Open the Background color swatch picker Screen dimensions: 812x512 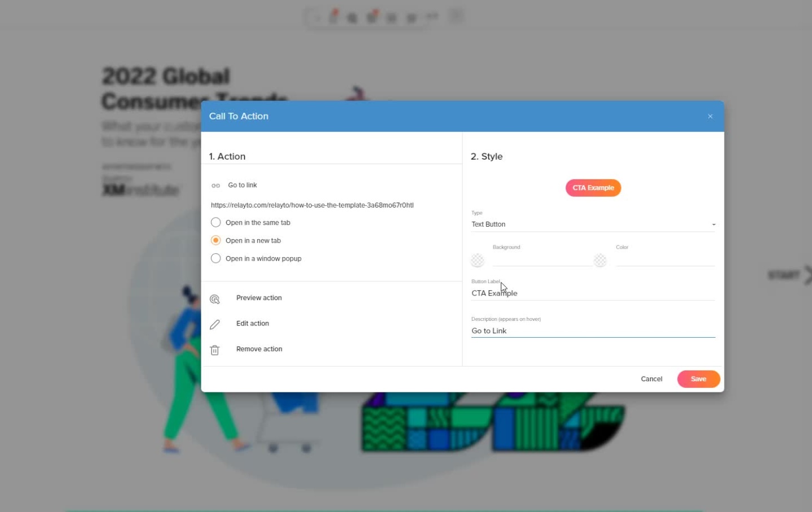tap(478, 260)
